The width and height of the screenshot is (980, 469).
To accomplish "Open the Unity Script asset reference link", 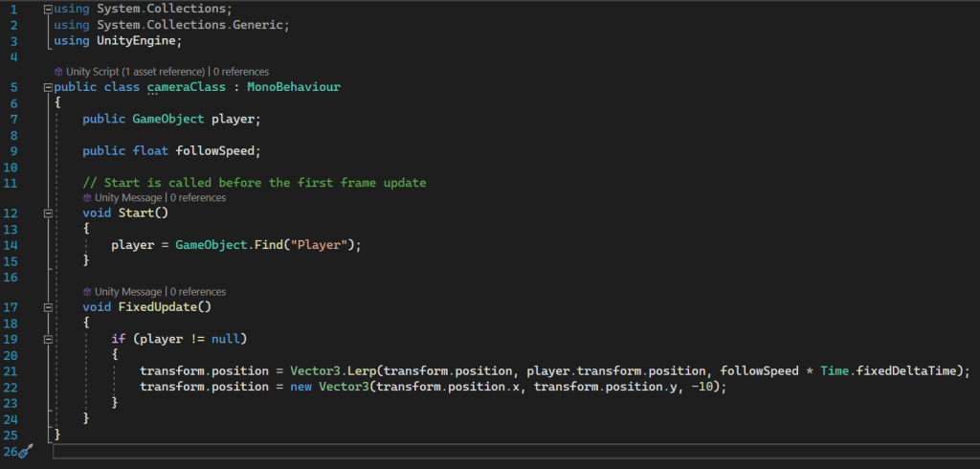I will [135, 72].
